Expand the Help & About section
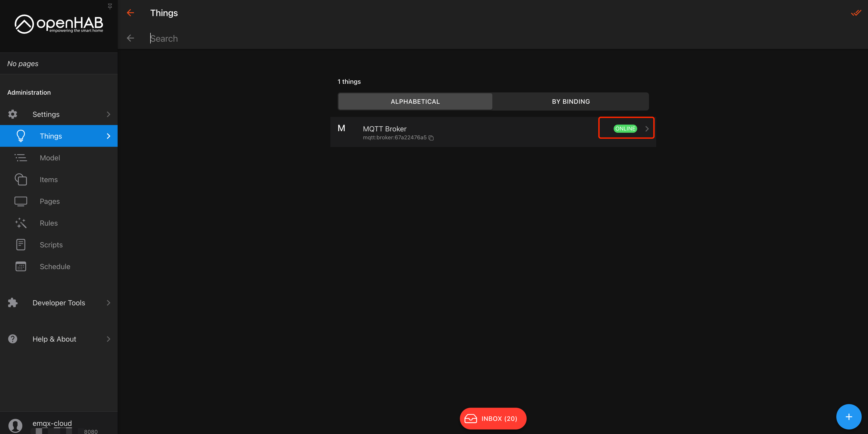Image resolution: width=868 pixels, height=434 pixels. (54, 339)
